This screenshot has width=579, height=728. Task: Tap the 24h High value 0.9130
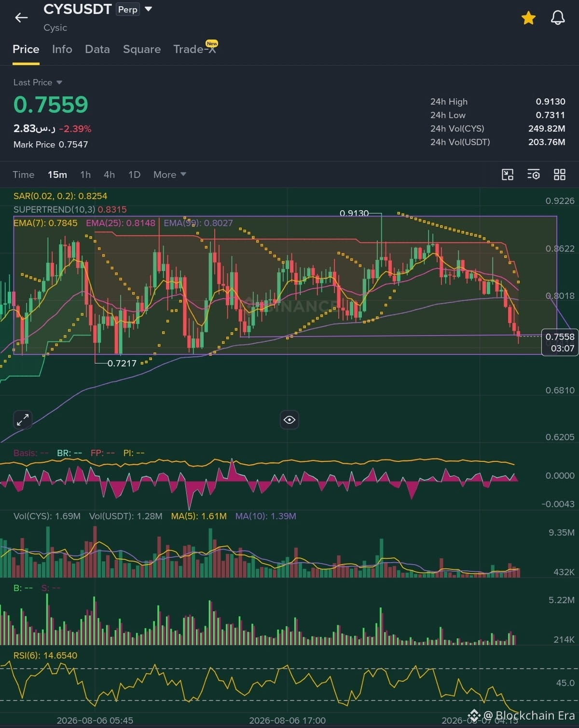coord(551,101)
